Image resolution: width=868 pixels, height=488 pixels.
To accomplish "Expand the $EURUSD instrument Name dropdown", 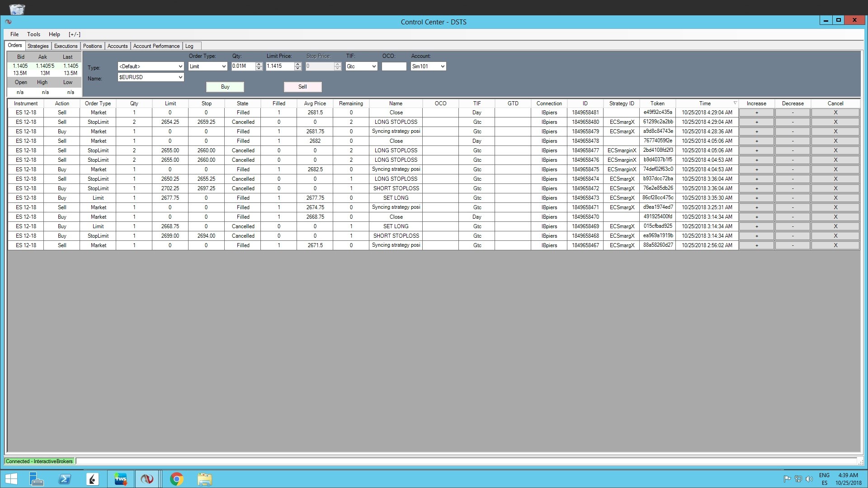I will tap(180, 77).
